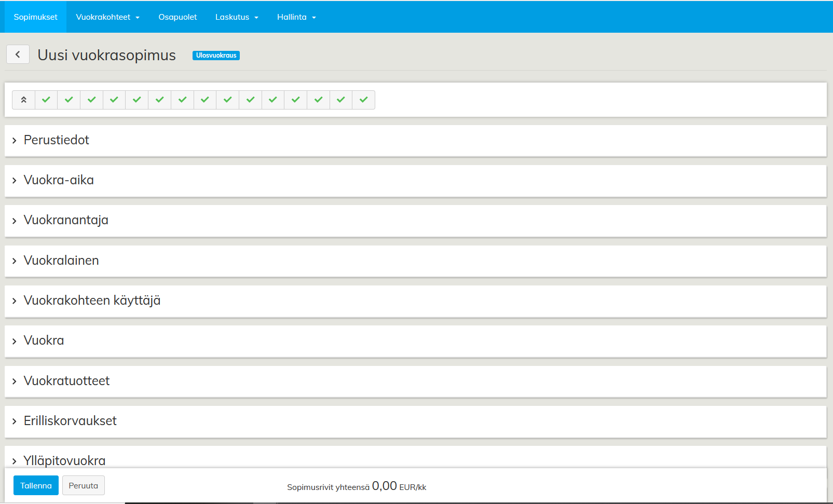Image resolution: width=833 pixels, height=504 pixels.
Task: Click the first green checkmark in step bar
Action: coord(46,100)
